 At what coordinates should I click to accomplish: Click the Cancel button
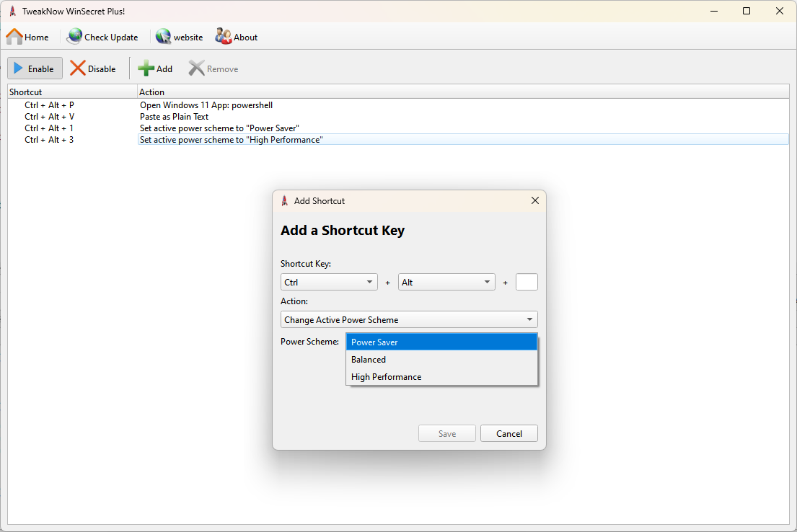pyautogui.click(x=508, y=433)
